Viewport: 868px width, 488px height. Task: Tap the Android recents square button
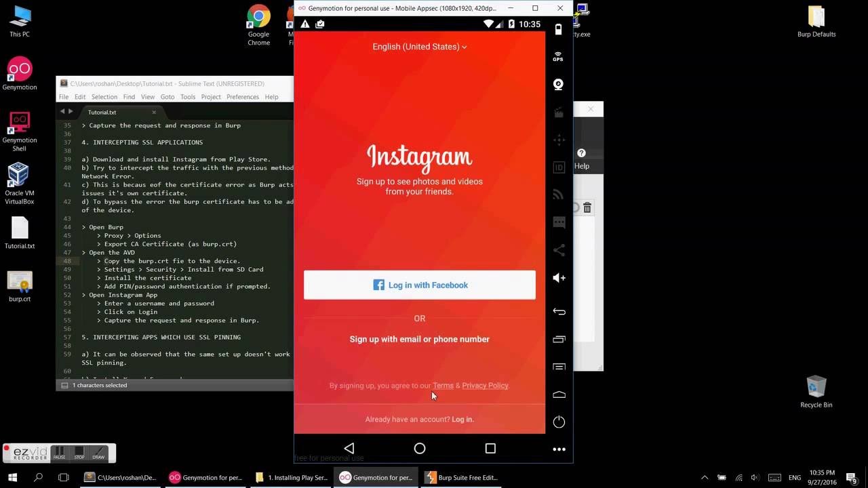490,448
